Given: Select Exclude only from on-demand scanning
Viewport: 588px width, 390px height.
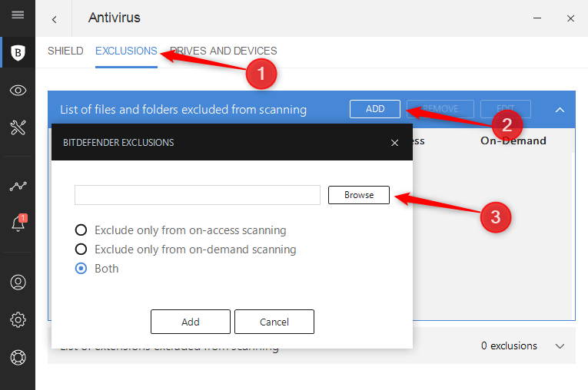Looking at the screenshot, I should click(x=81, y=250).
